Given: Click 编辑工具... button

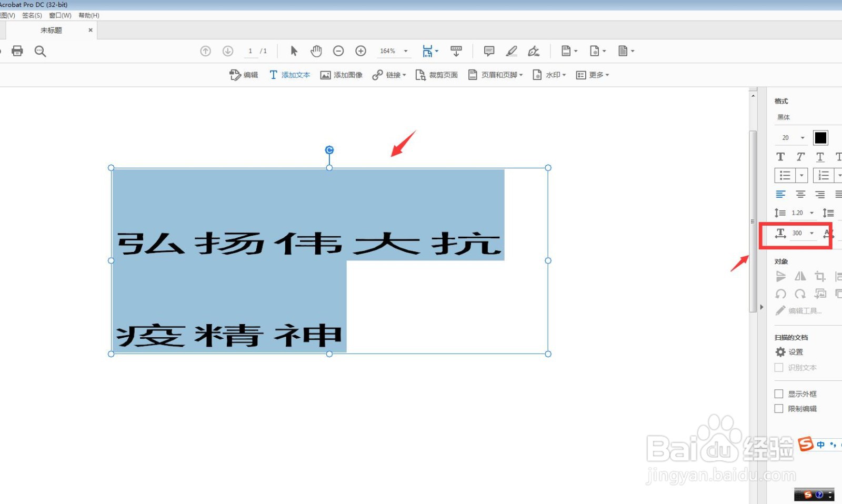Looking at the screenshot, I should [x=798, y=311].
